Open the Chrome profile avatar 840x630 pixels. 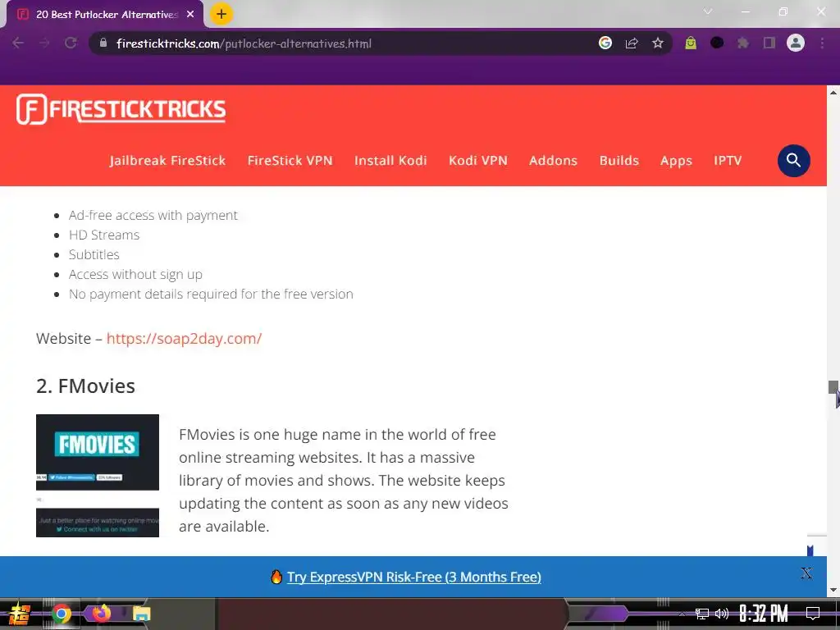tap(796, 43)
